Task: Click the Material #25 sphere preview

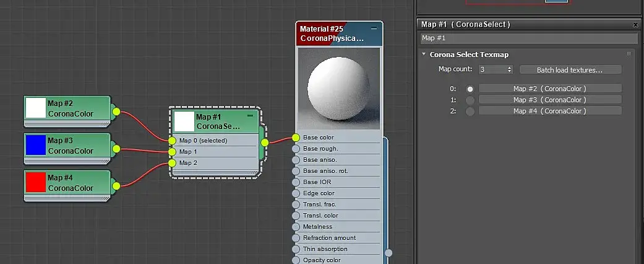Action: tap(339, 89)
